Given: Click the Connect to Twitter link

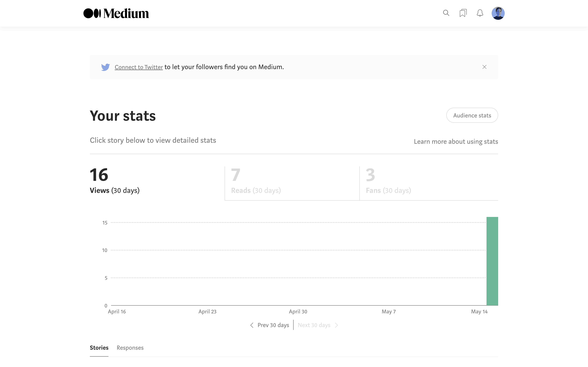Looking at the screenshot, I should [x=138, y=67].
